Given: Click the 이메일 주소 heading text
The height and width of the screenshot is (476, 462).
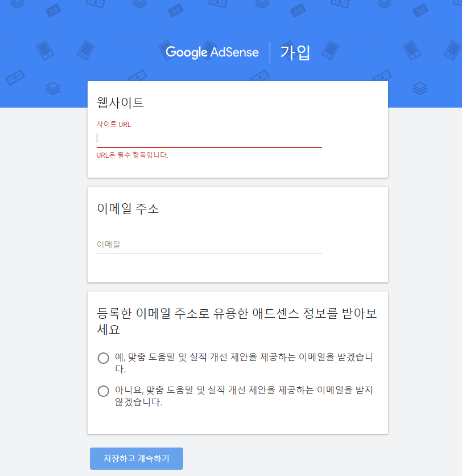Looking at the screenshot, I should tap(127, 209).
